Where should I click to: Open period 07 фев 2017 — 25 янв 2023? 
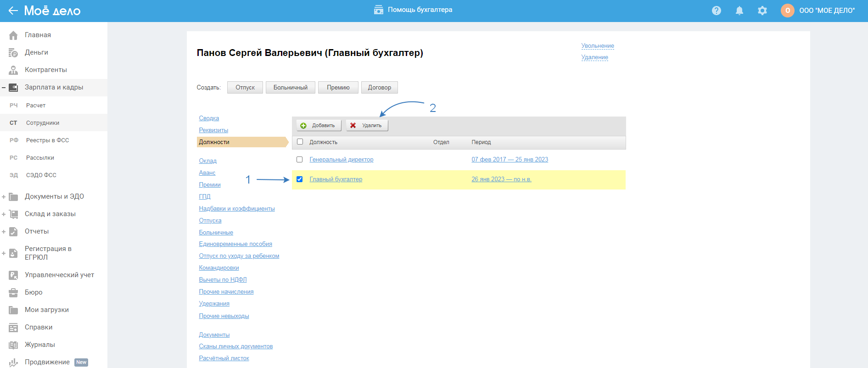[x=510, y=160]
